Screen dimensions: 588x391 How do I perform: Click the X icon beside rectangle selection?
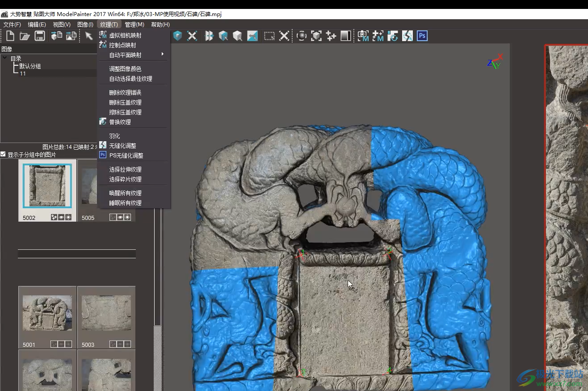point(284,36)
